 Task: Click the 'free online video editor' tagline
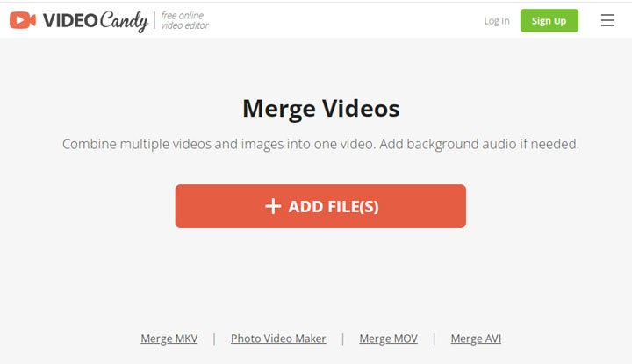click(x=184, y=20)
